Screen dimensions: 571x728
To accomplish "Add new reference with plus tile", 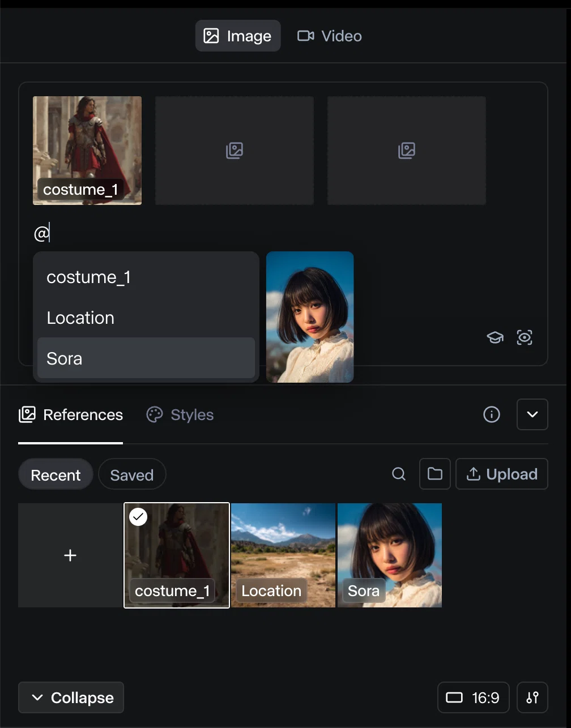I will pyautogui.click(x=70, y=555).
